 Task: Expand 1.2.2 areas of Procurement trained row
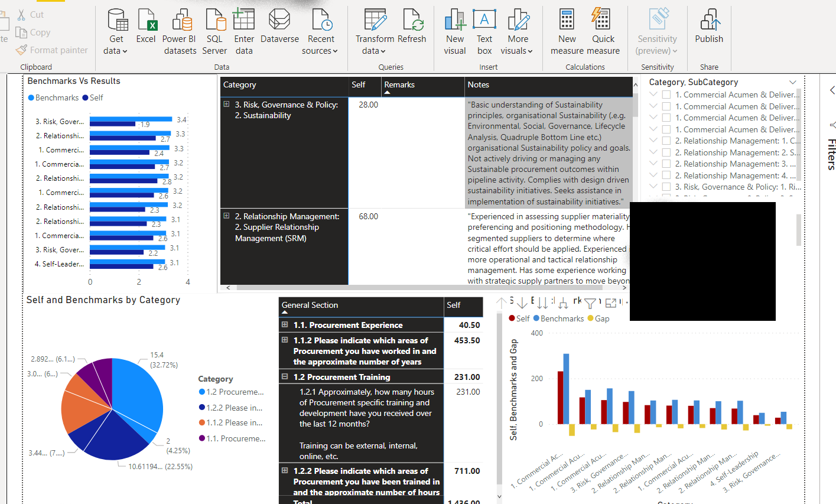click(x=285, y=470)
